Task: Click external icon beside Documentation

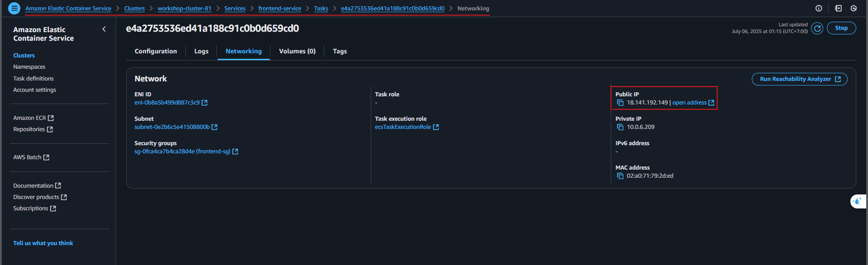Action: pyautogui.click(x=58, y=186)
